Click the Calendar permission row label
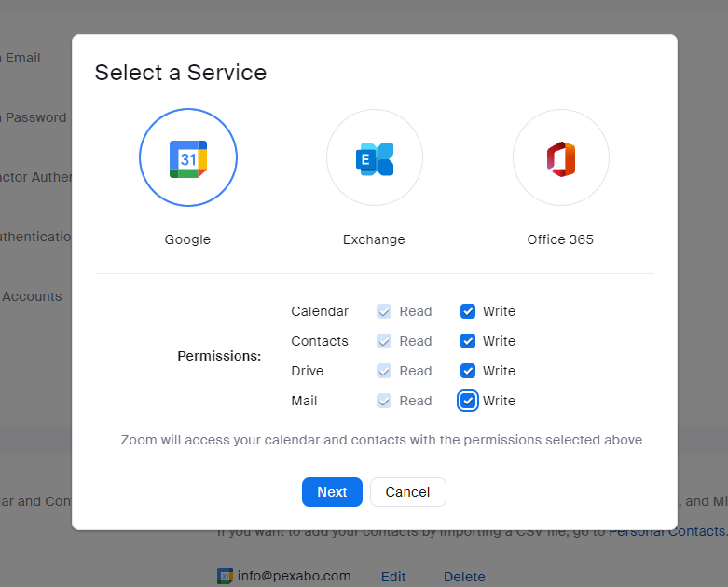 [x=320, y=311]
